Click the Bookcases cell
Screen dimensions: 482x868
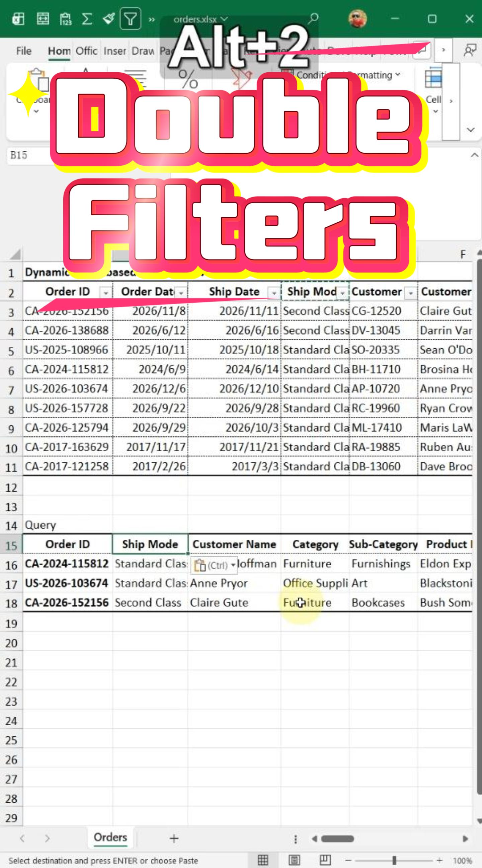point(383,602)
